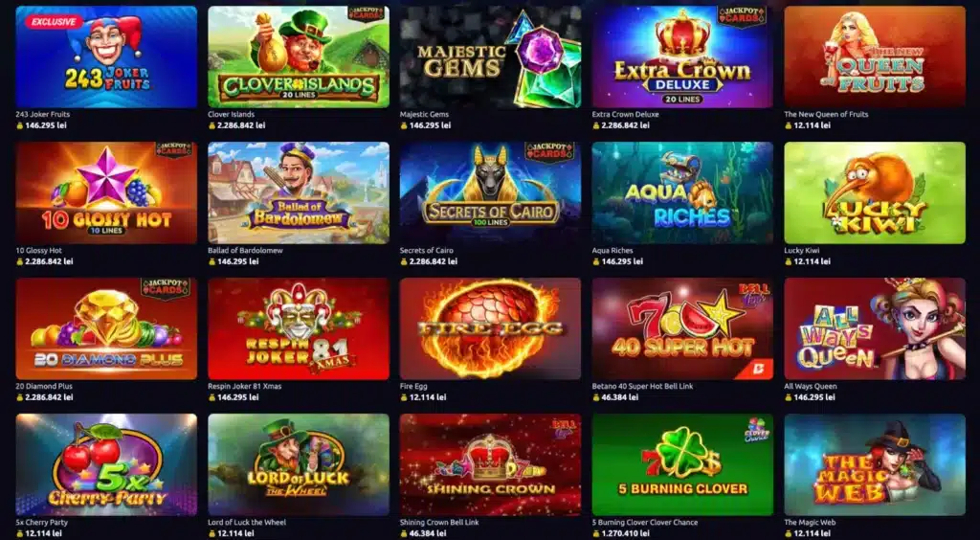Viewport: 980px width, 540px height.
Task: Click the Jackpot Cards badge on 10 Glossy Hot
Action: pos(174,150)
